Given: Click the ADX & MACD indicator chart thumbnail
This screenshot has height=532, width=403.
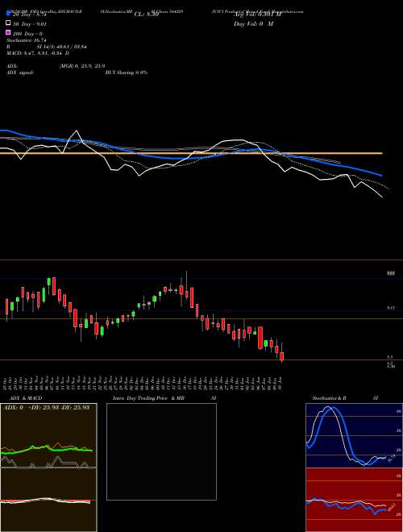Looking at the screenshot, I should coord(48,468).
